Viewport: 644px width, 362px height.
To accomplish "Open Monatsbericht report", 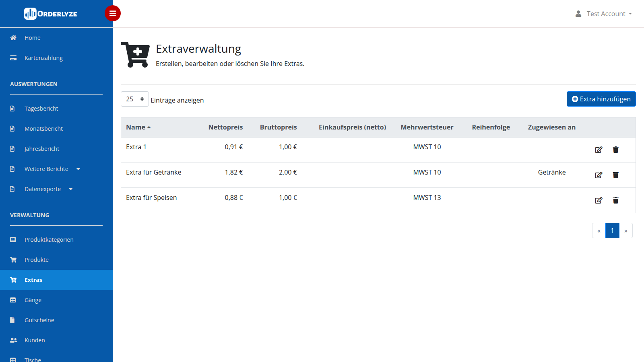I will point(56,129).
